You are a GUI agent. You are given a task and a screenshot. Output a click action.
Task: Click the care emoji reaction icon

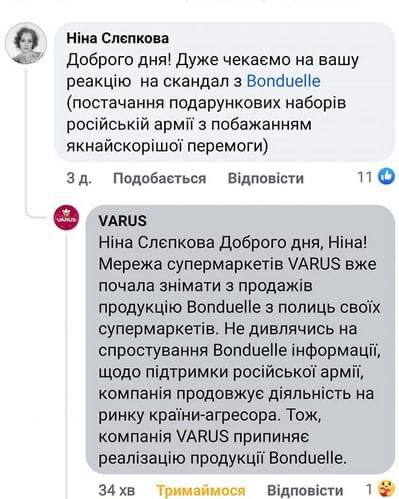point(386,489)
